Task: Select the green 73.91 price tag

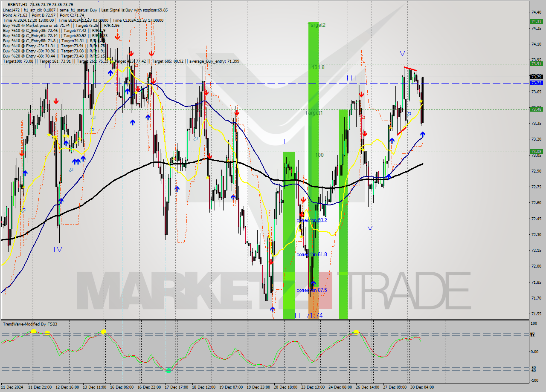Action: click(x=536, y=63)
